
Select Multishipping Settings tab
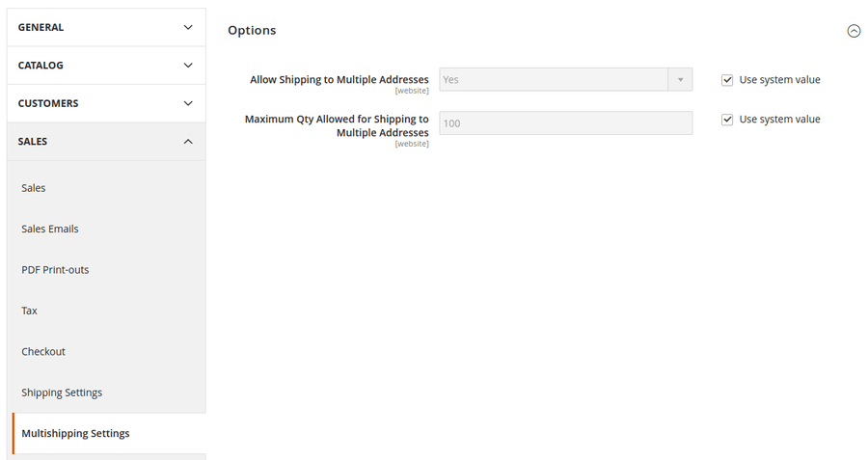coord(75,434)
